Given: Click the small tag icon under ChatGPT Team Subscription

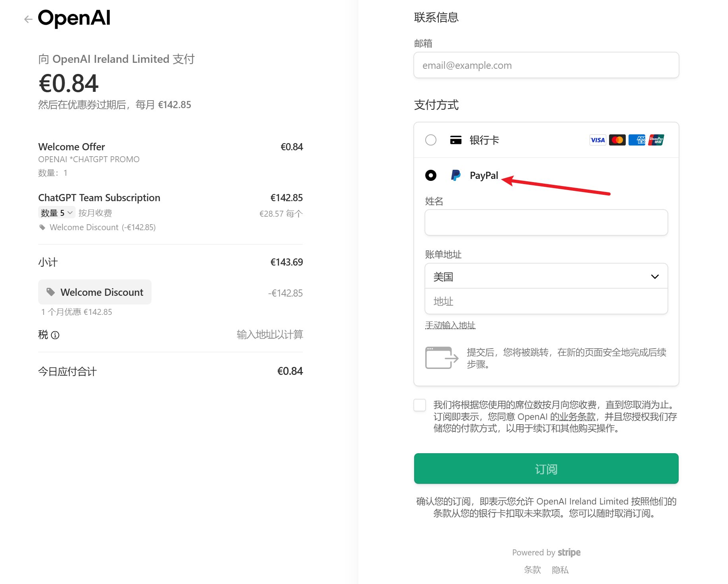Looking at the screenshot, I should (x=42, y=227).
